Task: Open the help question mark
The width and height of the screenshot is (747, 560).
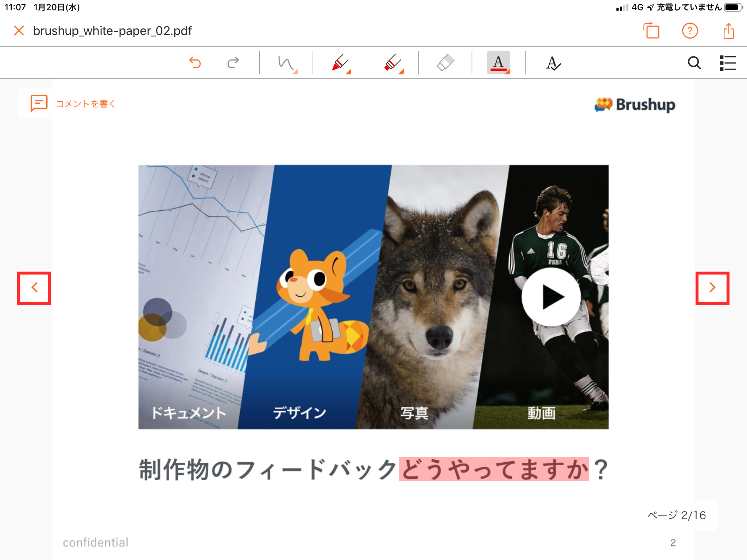Action: point(690,31)
